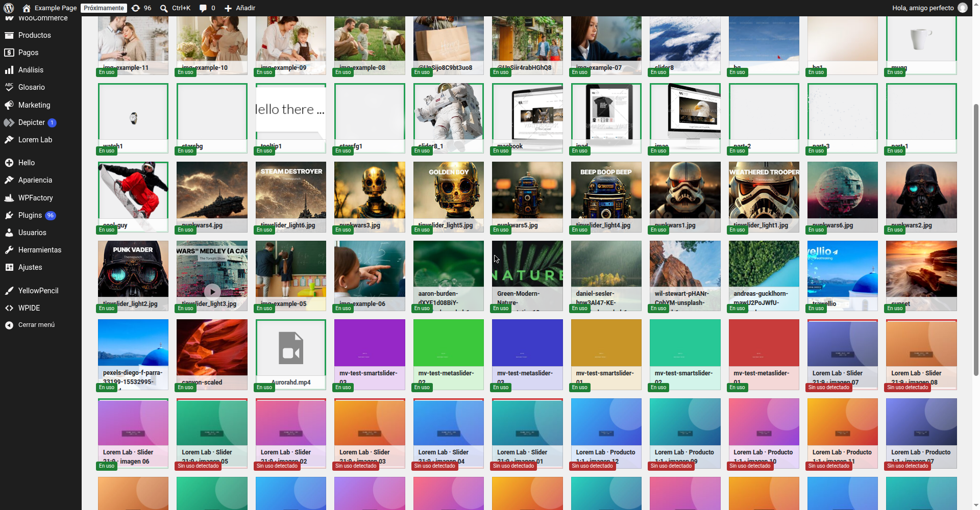Select the macbook mockup image
The image size is (980, 510).
[527, 118]
